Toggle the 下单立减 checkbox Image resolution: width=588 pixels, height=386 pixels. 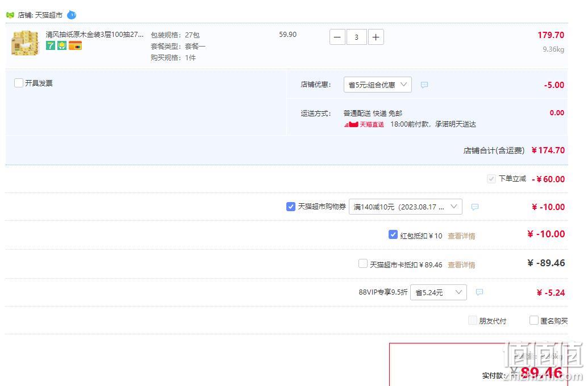pyautogui.click(x=491, y=179)
